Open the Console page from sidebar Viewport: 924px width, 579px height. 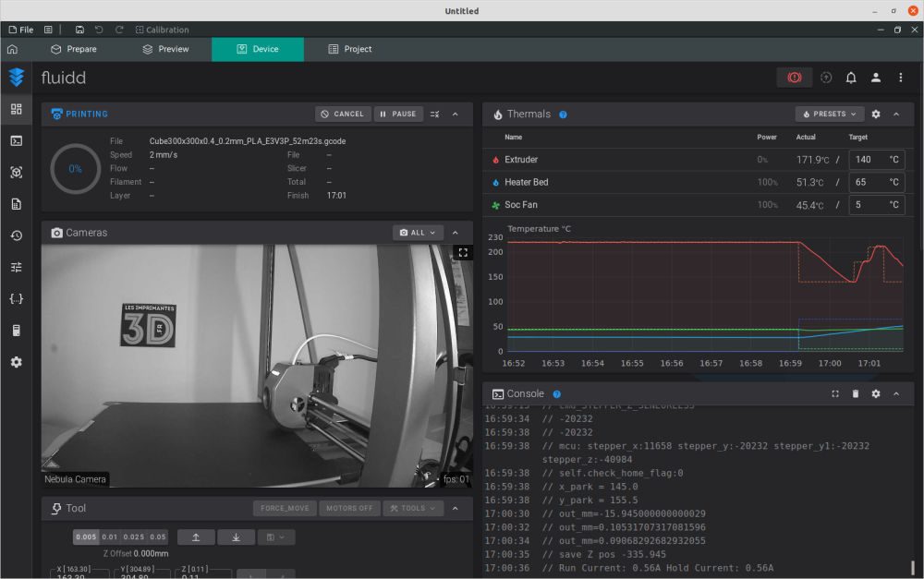16,140
